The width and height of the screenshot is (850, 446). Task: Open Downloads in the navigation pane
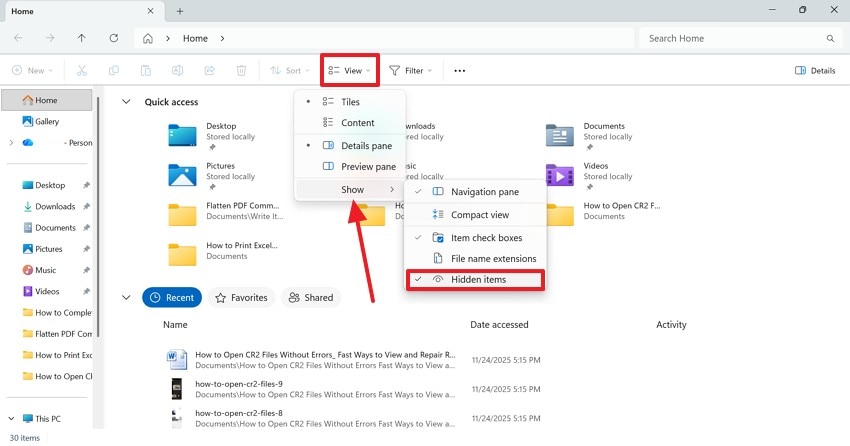[x=55, y=206]
